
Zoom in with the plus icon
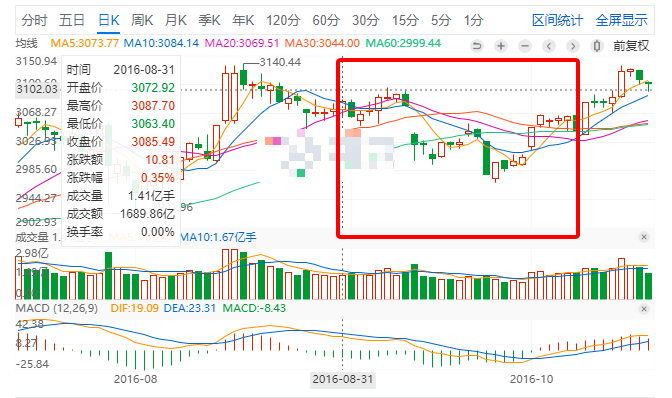point(501,46)
